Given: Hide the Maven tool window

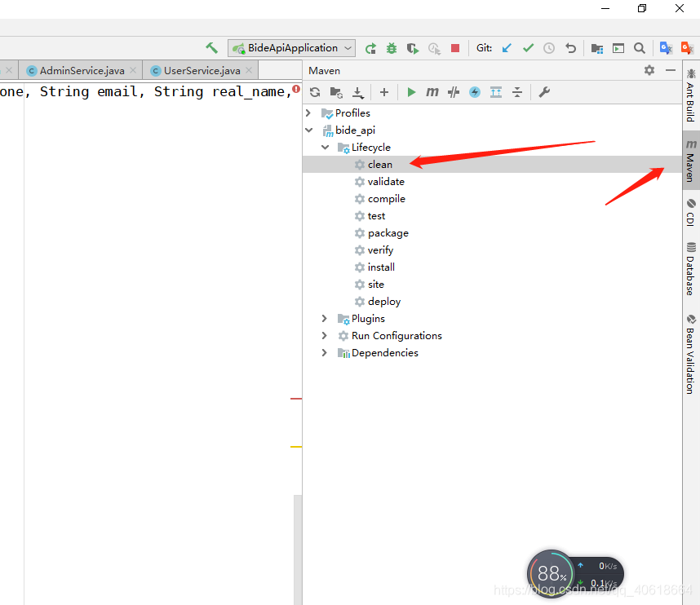Looking at the screenshot, I should [670, 70].
